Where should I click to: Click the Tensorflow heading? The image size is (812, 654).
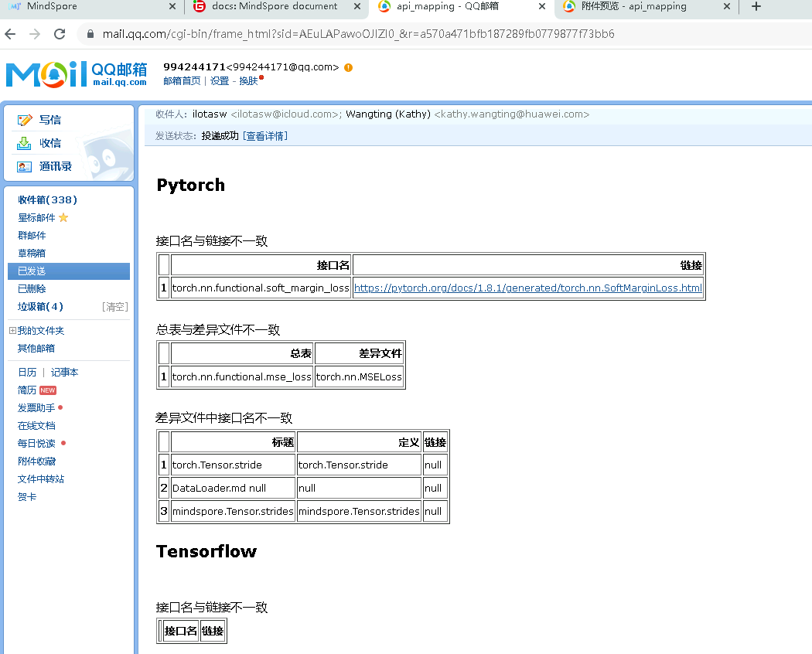point(206,551)
